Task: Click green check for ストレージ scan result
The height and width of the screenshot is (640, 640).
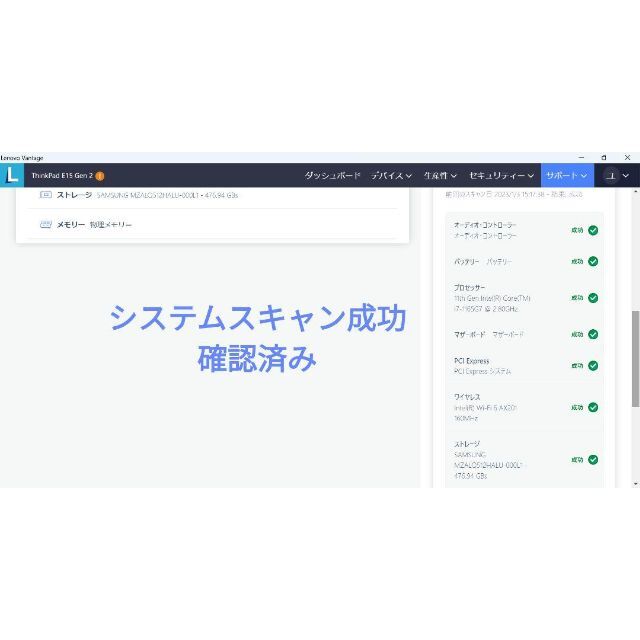Action: tap(593, 460)
